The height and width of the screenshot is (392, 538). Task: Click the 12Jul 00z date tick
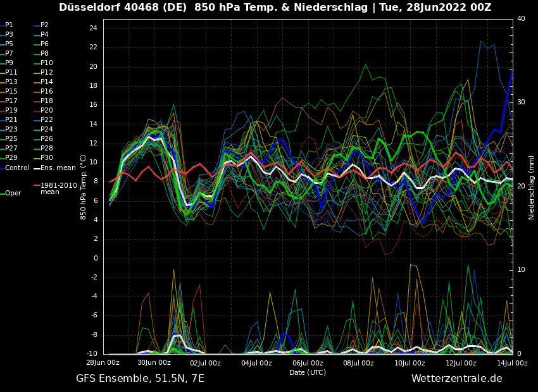click(461, 363)
